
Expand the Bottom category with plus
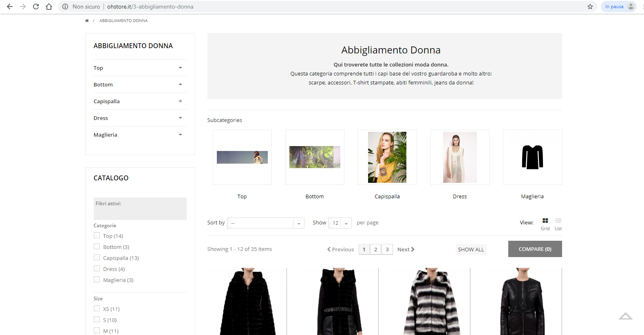[x=180, y=84]
